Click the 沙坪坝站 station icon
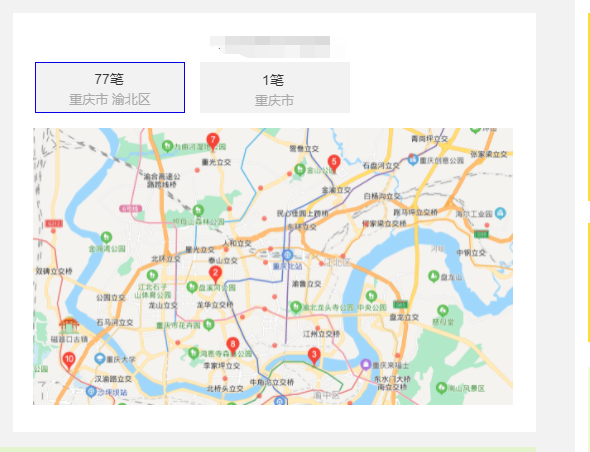590x452 pixels. (x=91, y=391)
